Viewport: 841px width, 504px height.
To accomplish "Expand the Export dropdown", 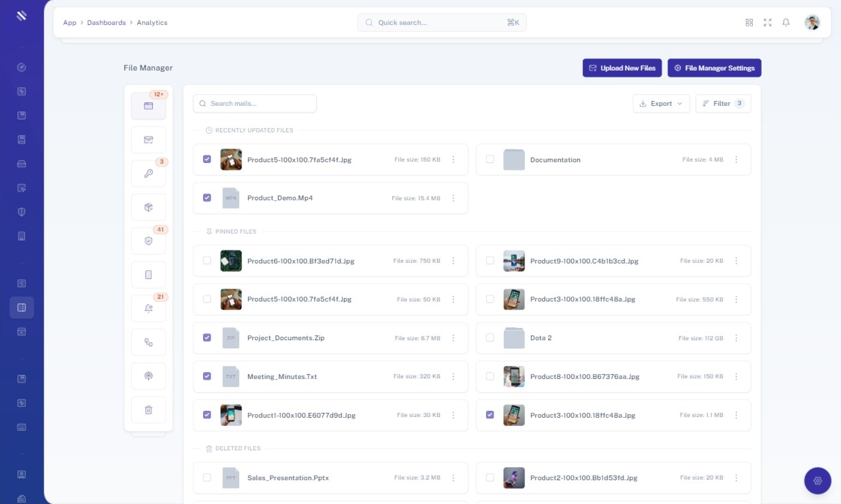I will coord(661,104).
